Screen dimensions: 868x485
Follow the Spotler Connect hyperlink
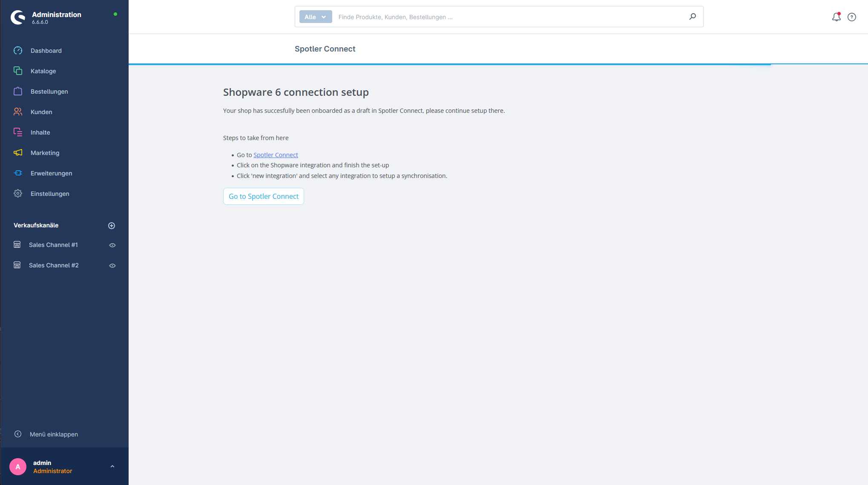pyautogui.click(x=276, y=155)
